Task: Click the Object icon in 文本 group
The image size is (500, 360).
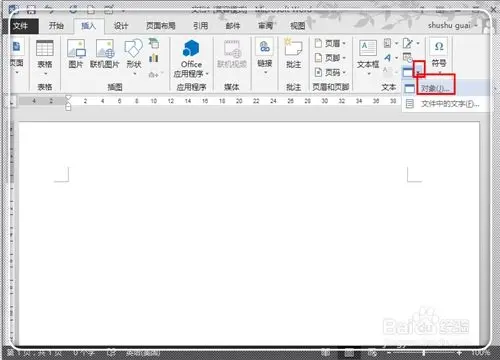Action: coord(408,71)
